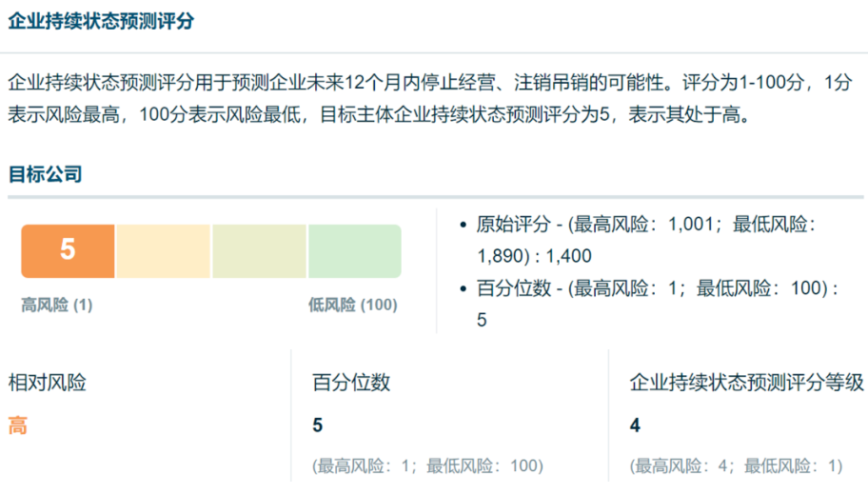Click the 原始评分 bullet item
This screenshot has height=494, width=868.
click(645, 240)
